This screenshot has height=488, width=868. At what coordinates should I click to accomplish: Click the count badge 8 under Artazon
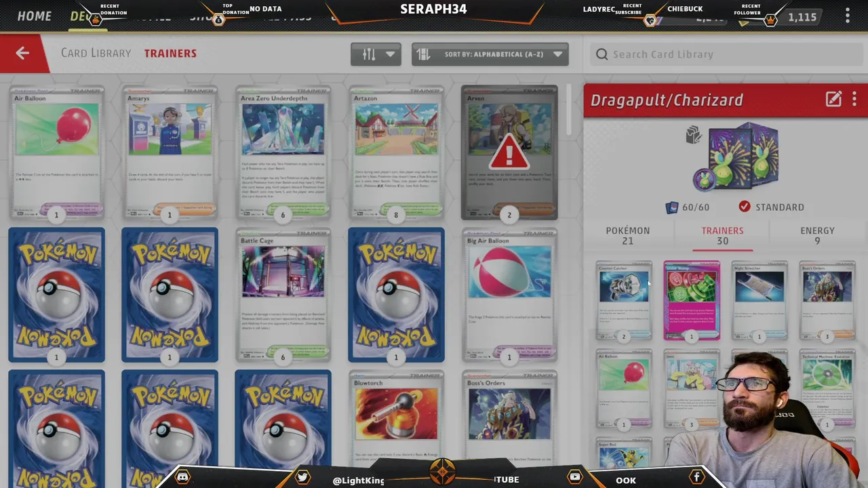point(396,215)
